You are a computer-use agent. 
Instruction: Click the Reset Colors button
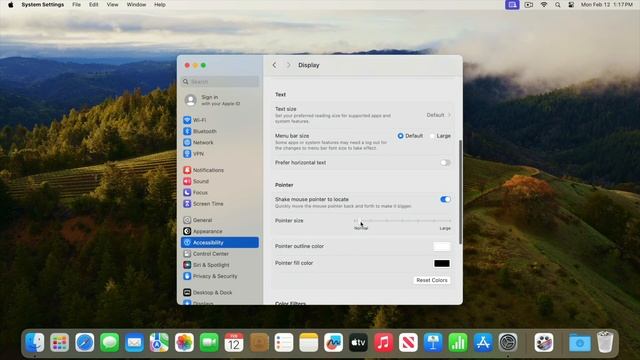click(432, 280)
